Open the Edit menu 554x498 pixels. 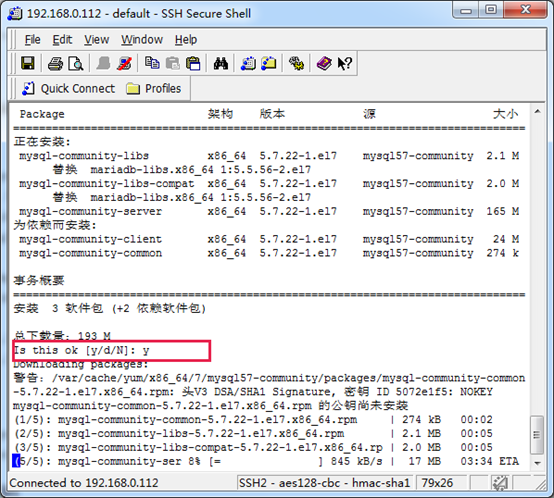coord(62,40)
